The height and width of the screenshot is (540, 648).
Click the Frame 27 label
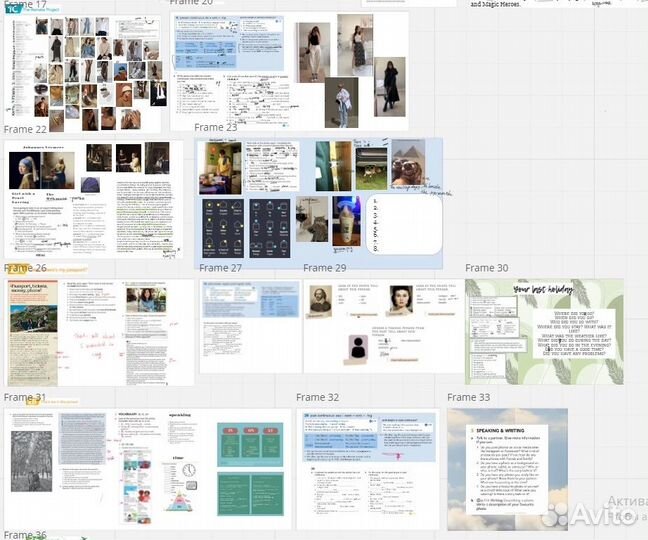pyautogui.click(x=220, y=268)
